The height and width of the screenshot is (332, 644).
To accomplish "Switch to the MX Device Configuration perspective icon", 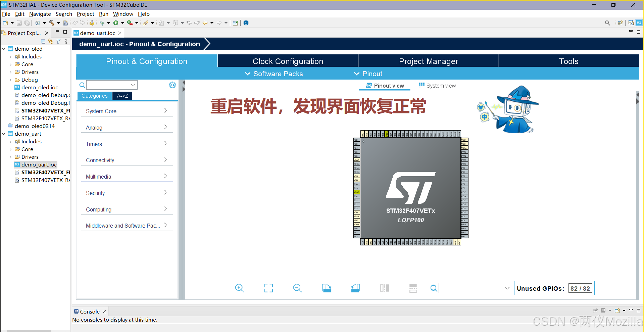I will pos(639,23).
